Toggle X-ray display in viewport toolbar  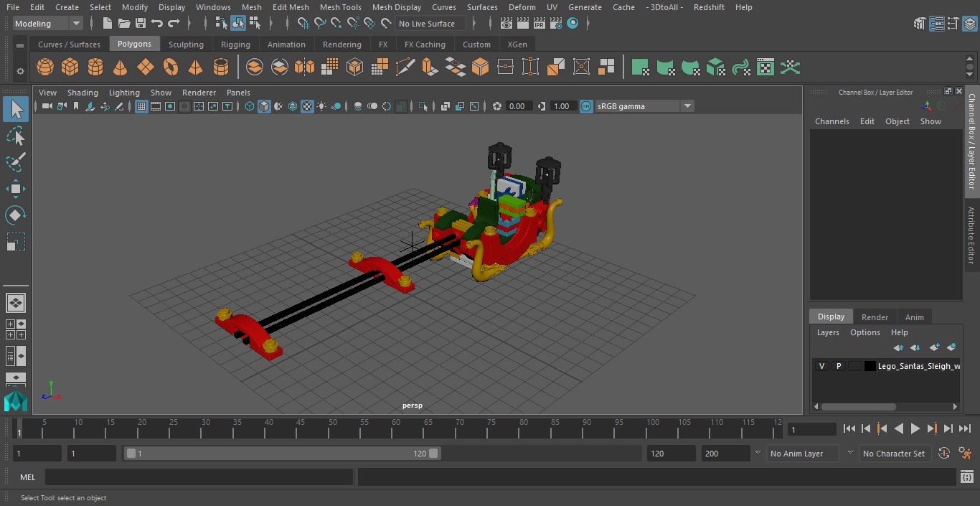(x=446, y=106)
